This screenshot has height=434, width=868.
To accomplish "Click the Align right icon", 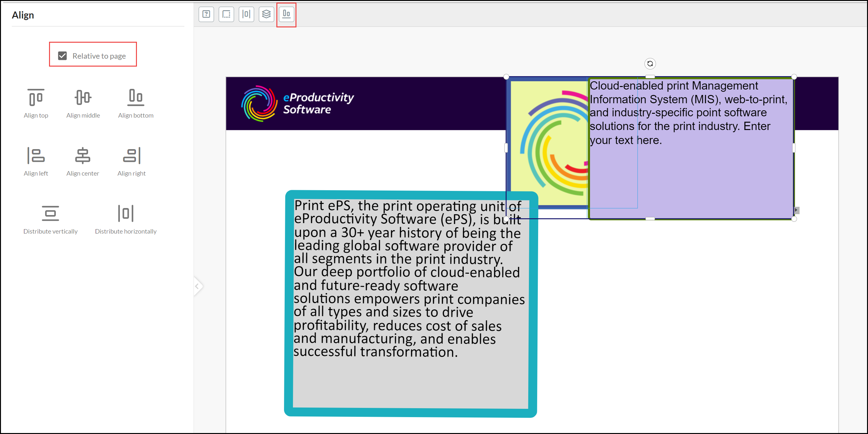I will click(132, 156).
